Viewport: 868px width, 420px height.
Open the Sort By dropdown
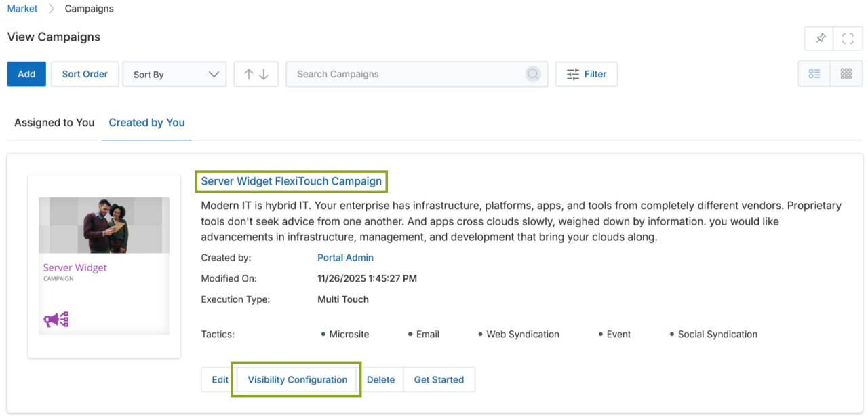pos(174,74)
